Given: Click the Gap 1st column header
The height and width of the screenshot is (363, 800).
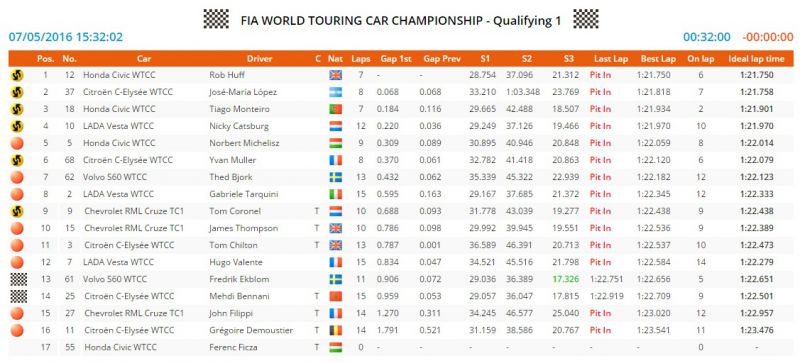Looking at the screenshot, I should pos(396,59).
